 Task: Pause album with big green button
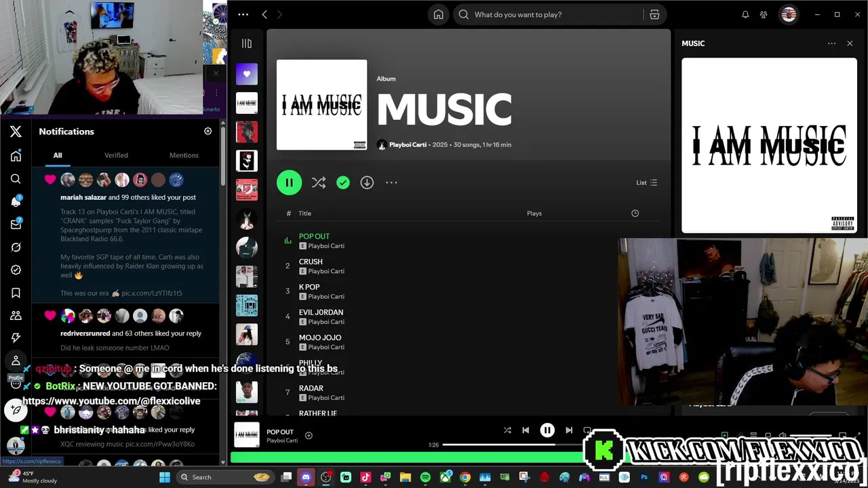(x=289, y=182)
